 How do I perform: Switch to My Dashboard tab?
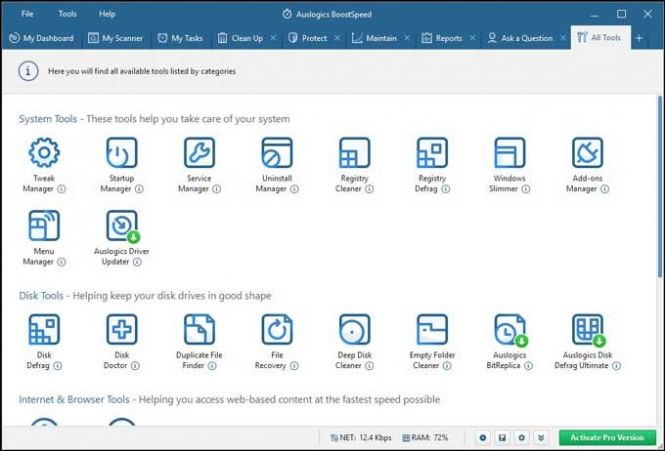pyautogui.click(x=42, y=38)
